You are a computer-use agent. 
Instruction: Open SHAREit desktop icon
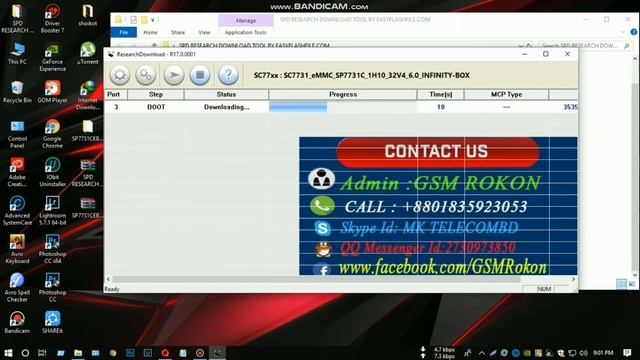[x=52, y=322]
